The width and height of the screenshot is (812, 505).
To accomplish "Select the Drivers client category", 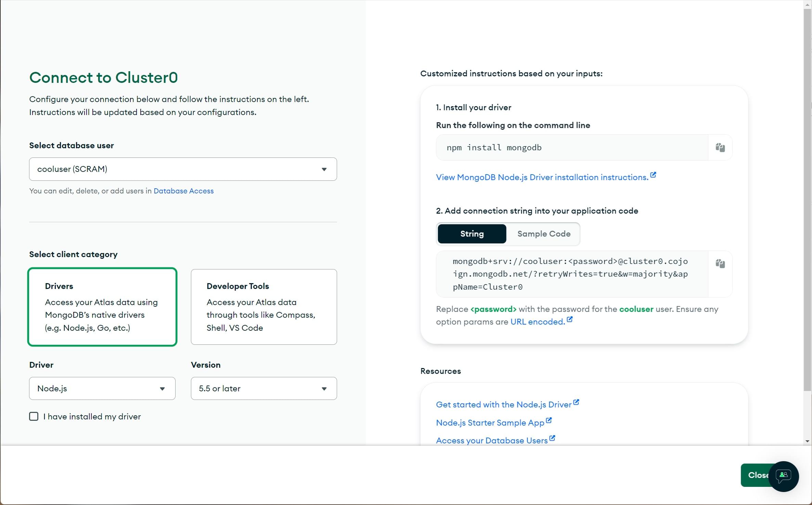I will (102, 306).
